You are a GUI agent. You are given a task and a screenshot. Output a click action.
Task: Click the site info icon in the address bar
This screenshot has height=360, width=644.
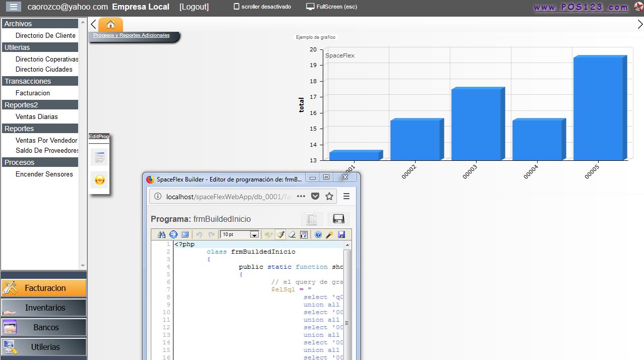click(x=157, y=196)
